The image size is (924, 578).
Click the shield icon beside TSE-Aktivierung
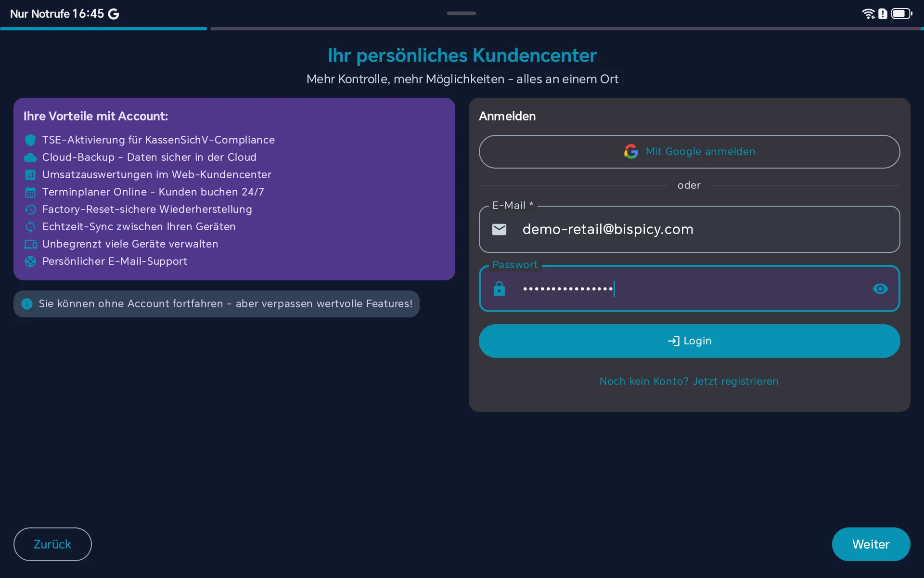pos(30,140)
